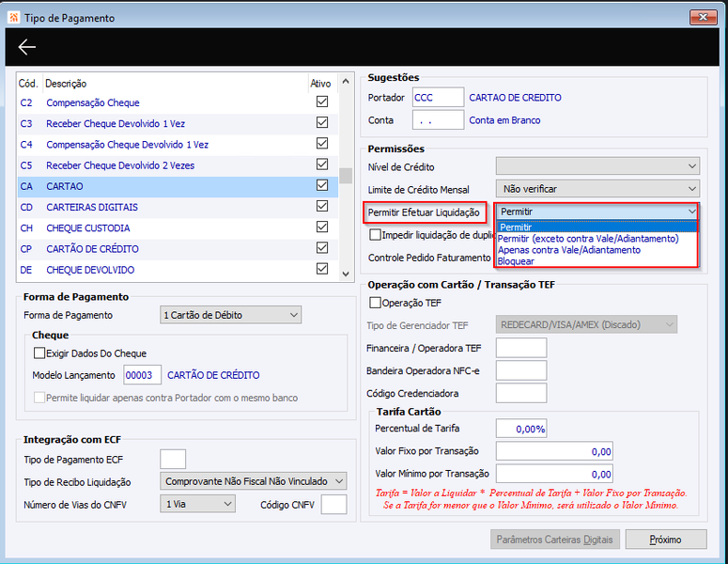Enable the Operação TEF checkbox
Viewport: 728px width, 564px height.
[x=375, y=303]
